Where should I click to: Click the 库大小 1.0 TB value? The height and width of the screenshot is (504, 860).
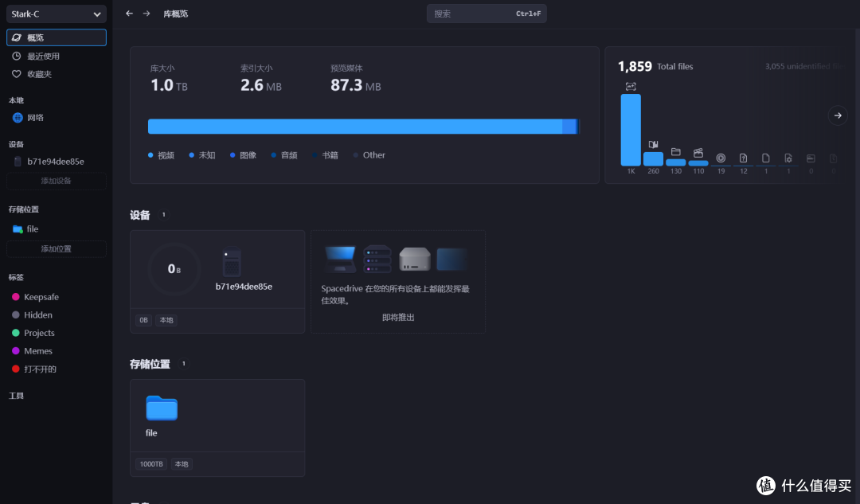pyautogui.click(x=169, y=85)
